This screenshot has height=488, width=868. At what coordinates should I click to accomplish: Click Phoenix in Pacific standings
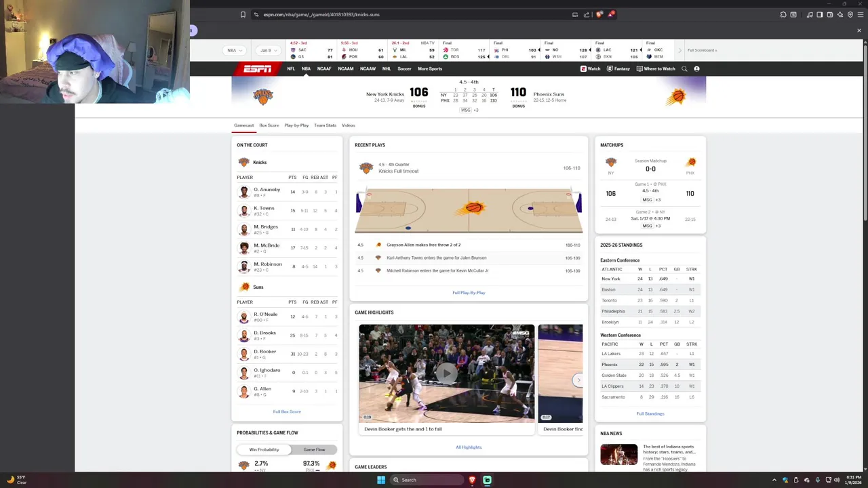coord(610,365)
